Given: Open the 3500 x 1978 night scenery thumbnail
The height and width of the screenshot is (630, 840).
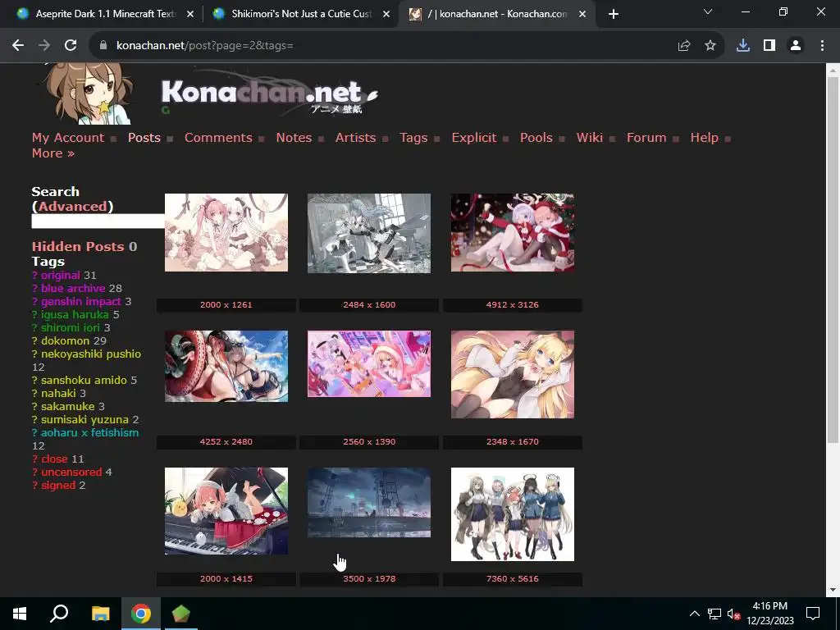Looking at the screenshot, I should pos(369,502).
